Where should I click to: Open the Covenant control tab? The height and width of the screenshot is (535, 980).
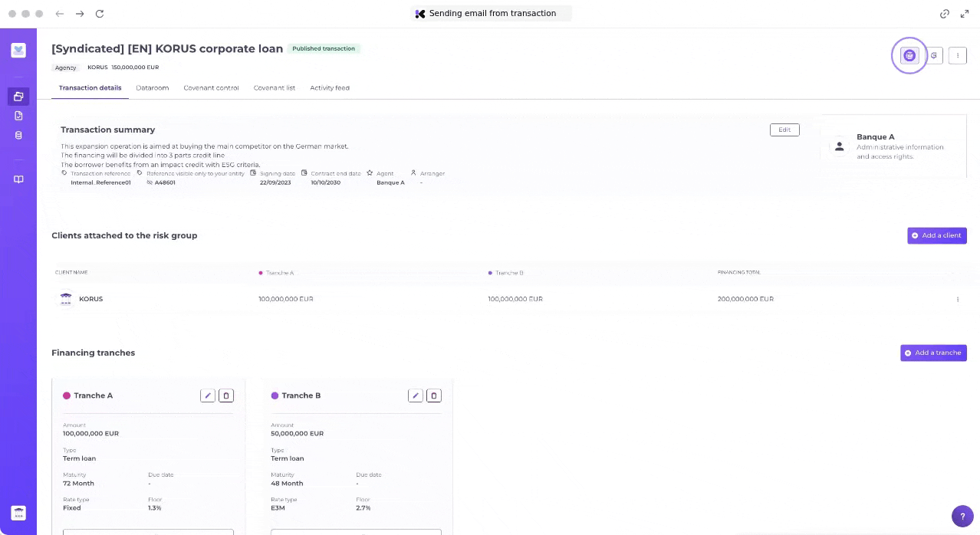[211, 88]
